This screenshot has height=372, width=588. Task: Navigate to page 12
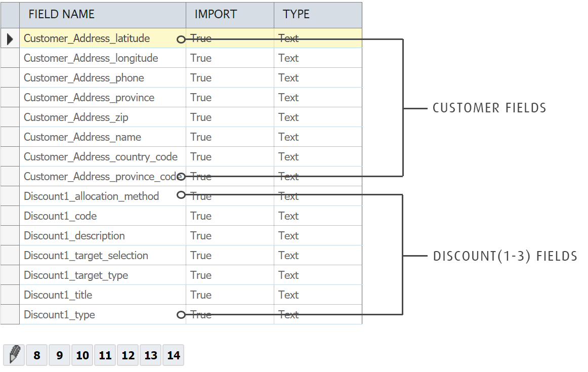(128, 355)
